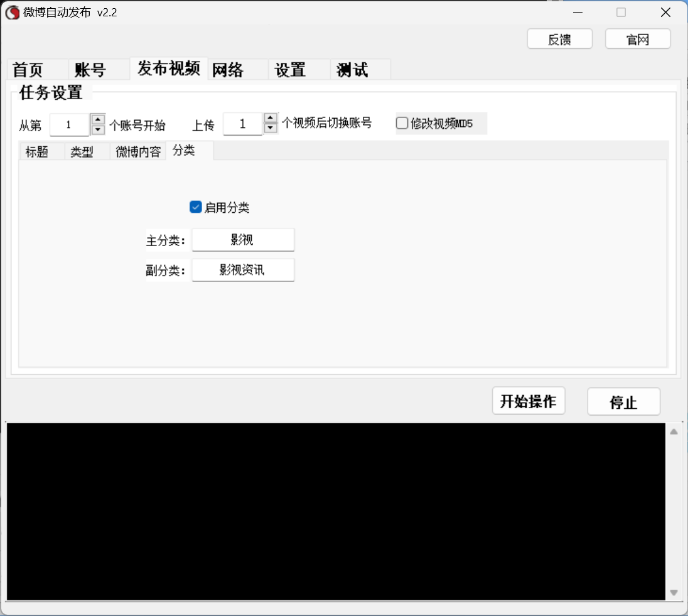Enable the 修改视频MD5 checkbox

[402, 123]
